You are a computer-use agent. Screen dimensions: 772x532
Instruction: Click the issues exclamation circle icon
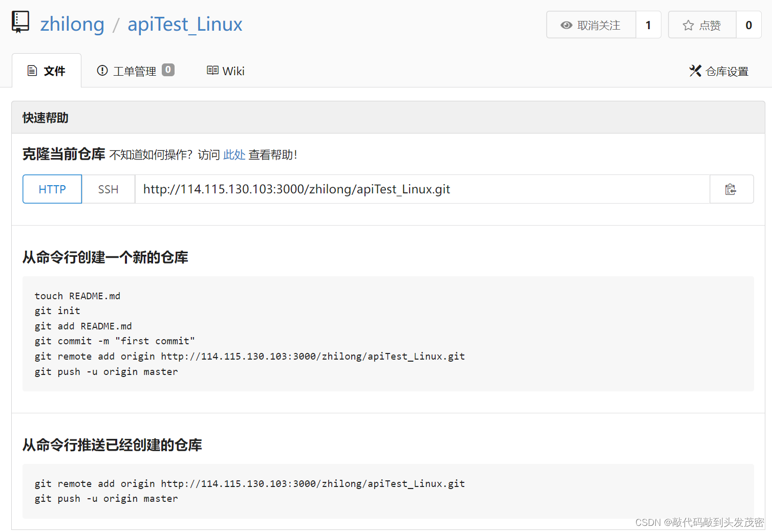point(102,71)
